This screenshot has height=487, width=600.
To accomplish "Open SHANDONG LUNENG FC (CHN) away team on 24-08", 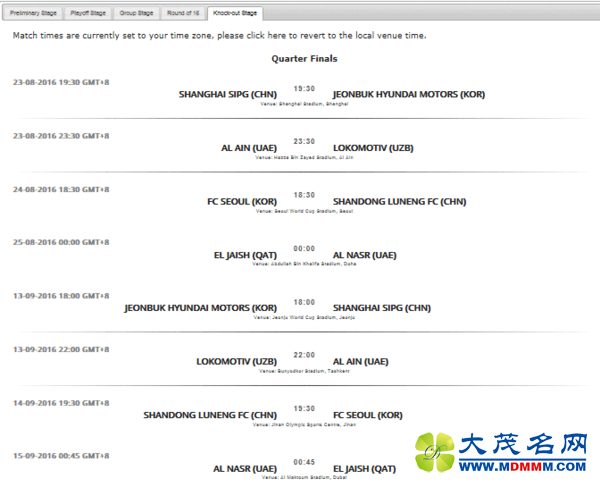I will tap(399, 201).
